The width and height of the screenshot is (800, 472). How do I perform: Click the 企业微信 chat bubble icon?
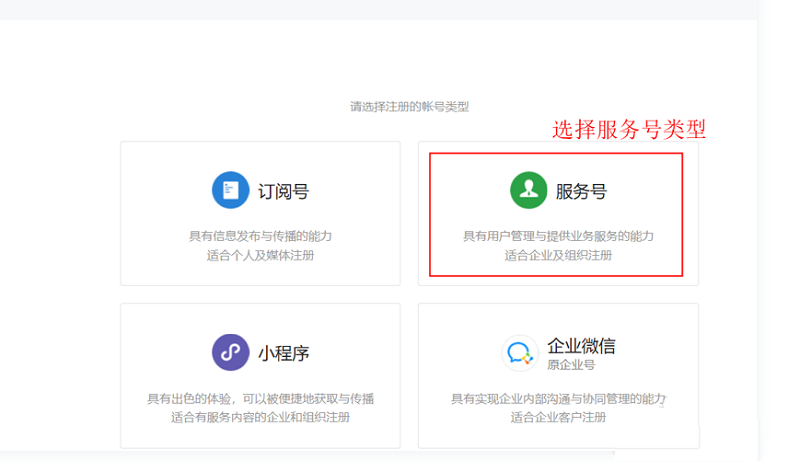(520, 353)
